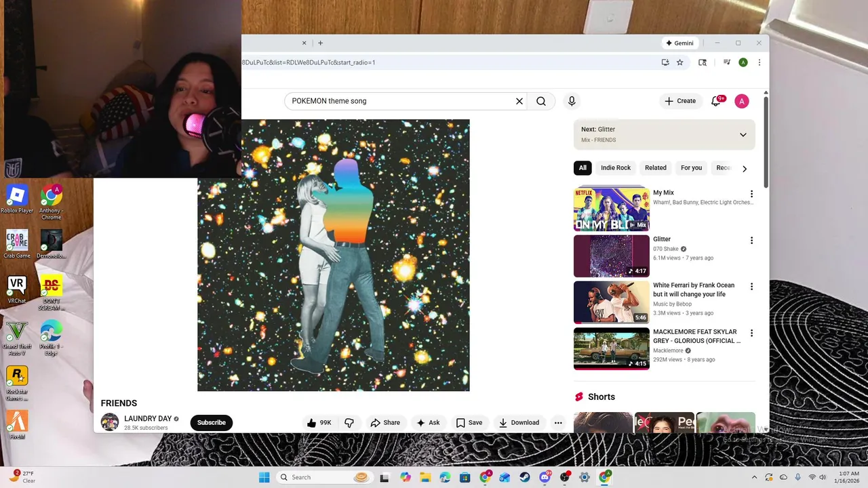The width and height of the screenshot is (868, 488).
Task: Dislike the FRIENDS video
Action: [349, 422]
